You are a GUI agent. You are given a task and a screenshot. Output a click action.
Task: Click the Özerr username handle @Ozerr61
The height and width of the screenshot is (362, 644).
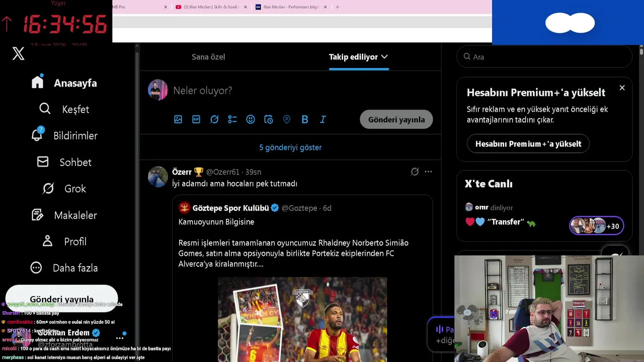coord(223,172)
